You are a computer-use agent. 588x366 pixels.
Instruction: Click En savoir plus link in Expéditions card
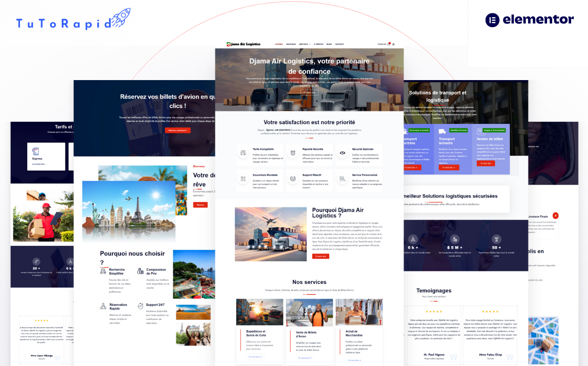255,357
